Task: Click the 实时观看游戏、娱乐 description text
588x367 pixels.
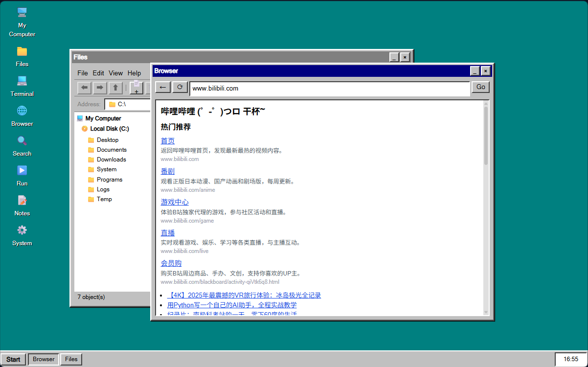Action: coord(230,242)
